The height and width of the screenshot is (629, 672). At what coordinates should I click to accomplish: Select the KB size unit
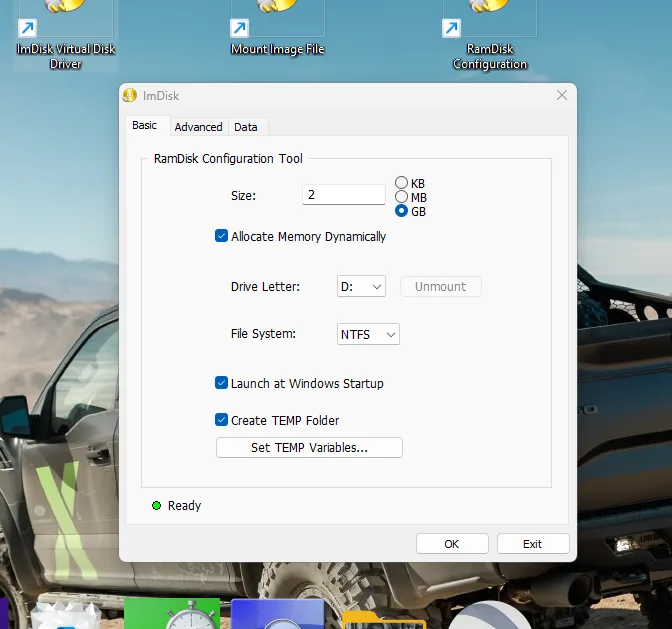402,183
